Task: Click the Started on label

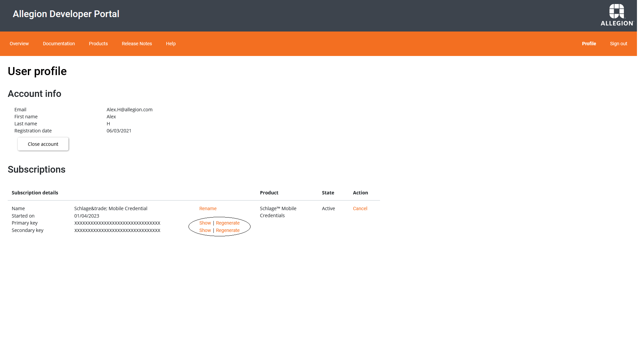Action: [23, 216]
